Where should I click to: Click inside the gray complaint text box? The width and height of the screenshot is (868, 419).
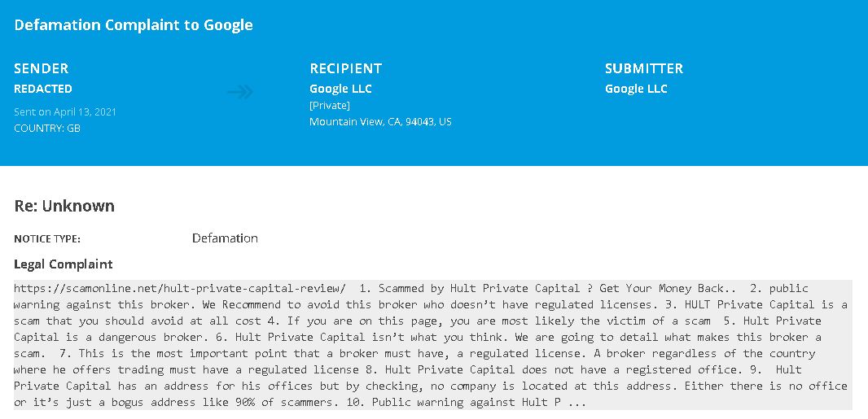(433, 345)
